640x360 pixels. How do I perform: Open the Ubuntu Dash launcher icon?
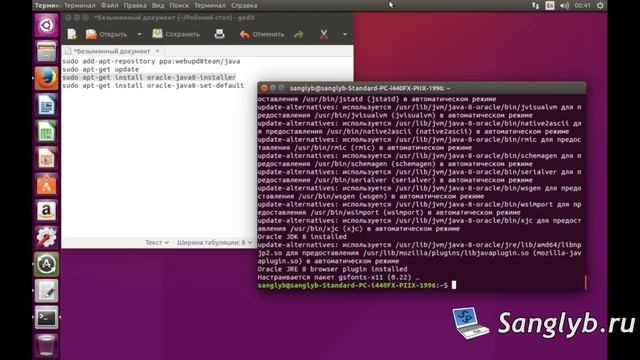[x=46, y=25]
